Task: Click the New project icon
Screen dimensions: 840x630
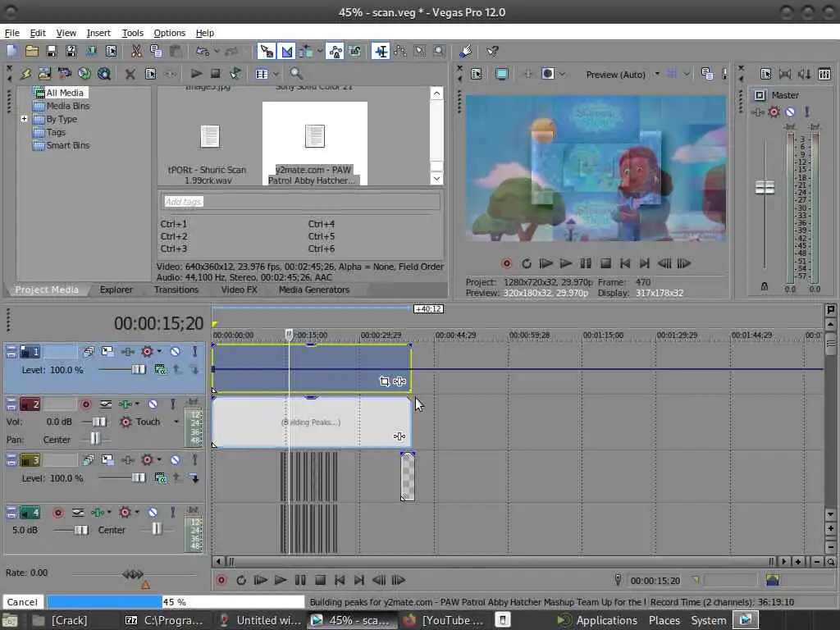Action: click(x=11, y=52)
